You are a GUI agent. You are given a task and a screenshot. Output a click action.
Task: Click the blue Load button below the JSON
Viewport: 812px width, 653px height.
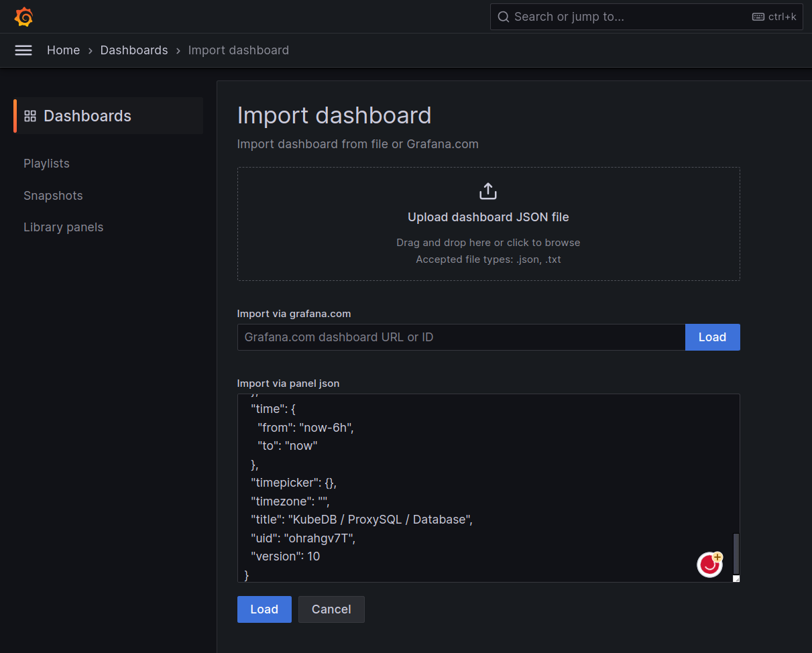[x=264, y=609]
